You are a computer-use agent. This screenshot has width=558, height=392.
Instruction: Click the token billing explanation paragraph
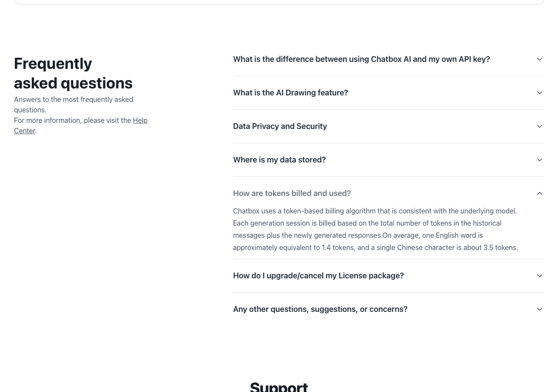click(375, 229)
